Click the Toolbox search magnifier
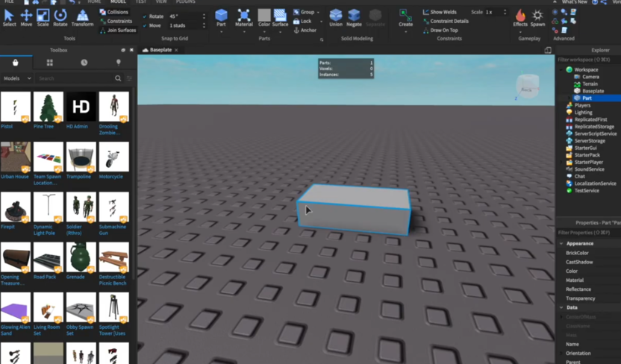 (118, 78)
